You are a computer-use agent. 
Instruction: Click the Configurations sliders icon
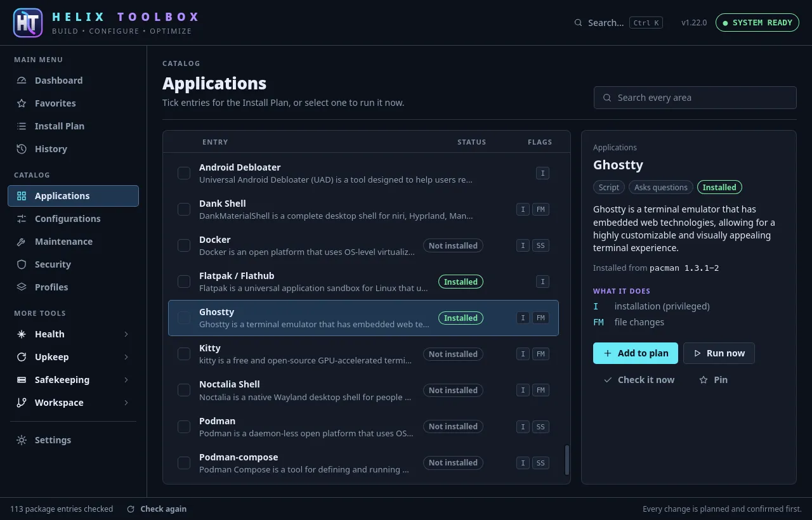coord(22,219)
